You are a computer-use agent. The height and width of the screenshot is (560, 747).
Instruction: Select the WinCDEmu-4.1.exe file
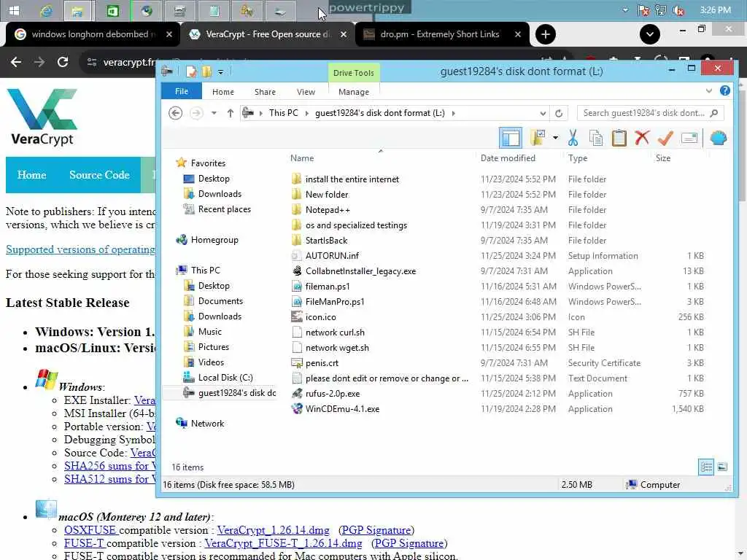click(342, 409)
